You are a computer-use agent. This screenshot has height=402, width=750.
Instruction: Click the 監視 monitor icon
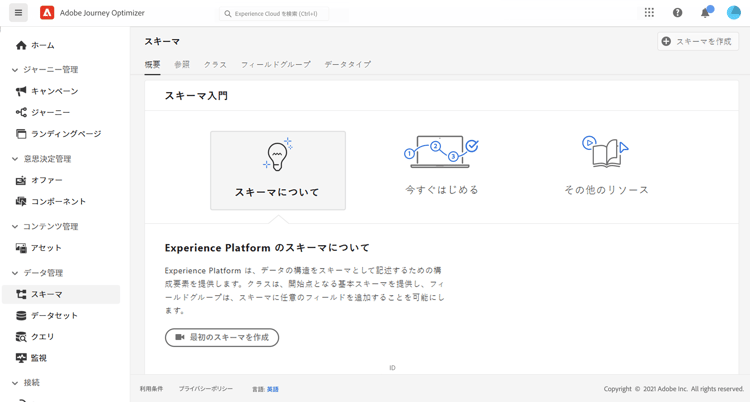tap(21, 358)
